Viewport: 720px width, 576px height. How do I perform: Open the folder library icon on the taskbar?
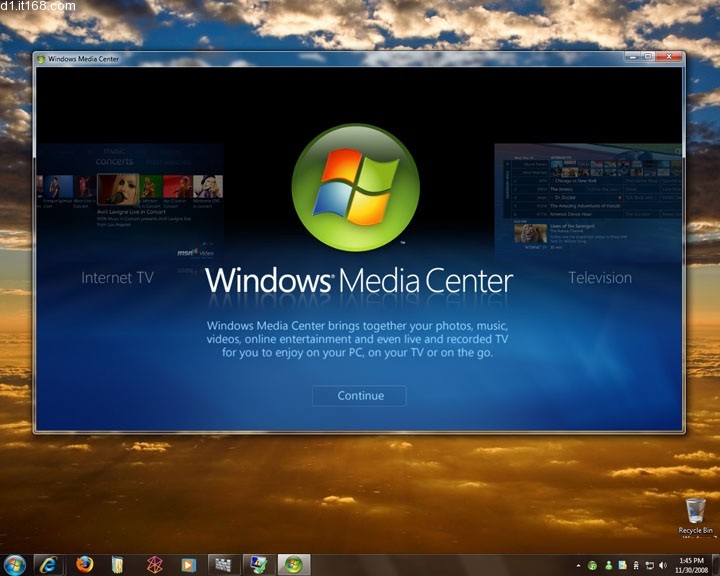click(118, 565)
